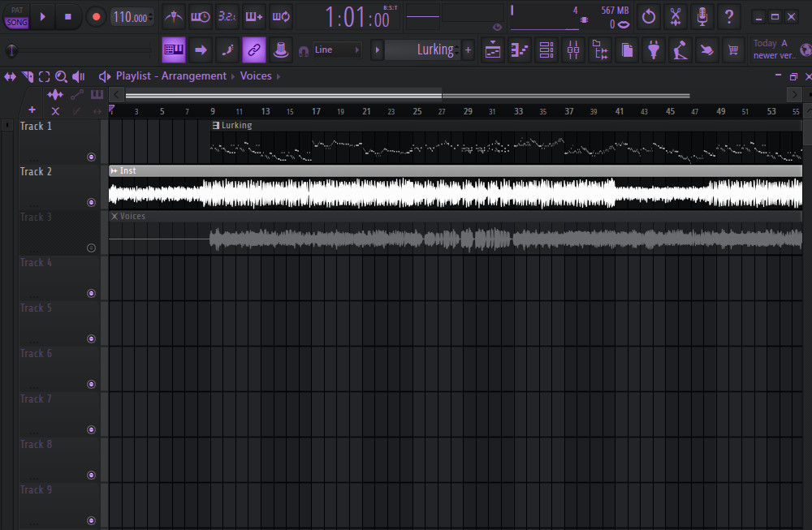Open the Mixer with its toolbar icon
The height and width of the screenshot is (530, 812).
pos(573,50)
